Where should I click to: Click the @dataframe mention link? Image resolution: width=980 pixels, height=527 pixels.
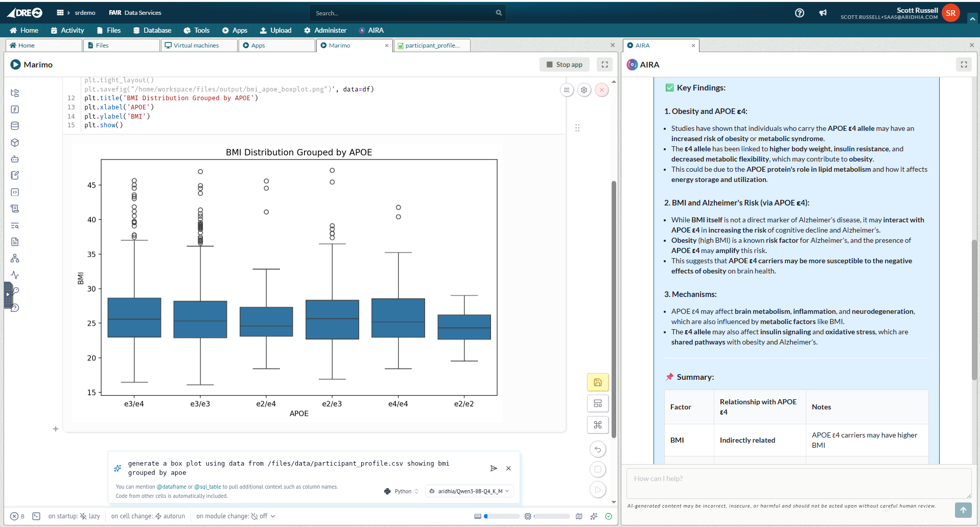[171, 487]
